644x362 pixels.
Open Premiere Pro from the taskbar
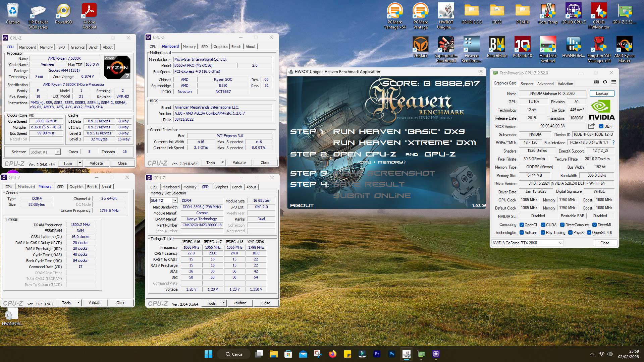tap(377, 354)
